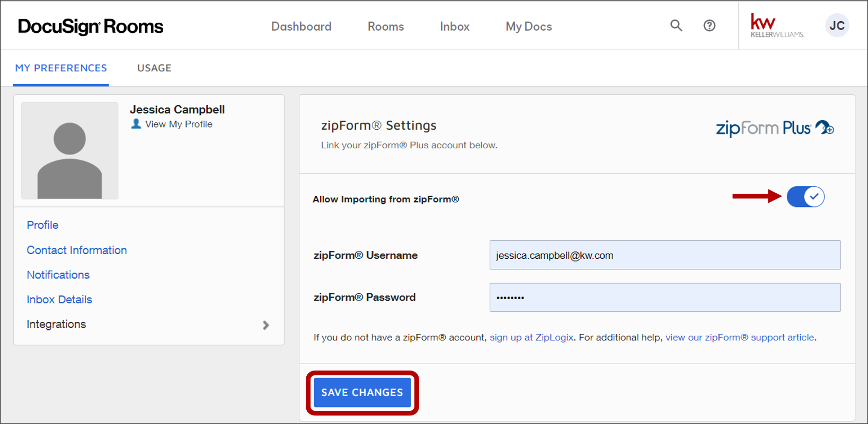Click the search magnifier icon

click(x=676, y=25)
